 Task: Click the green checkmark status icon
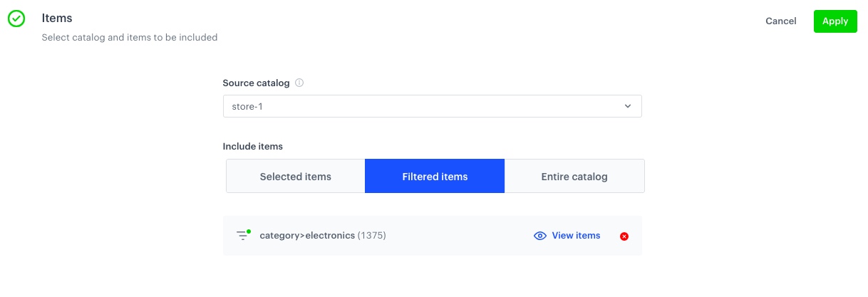click(16, 19)
